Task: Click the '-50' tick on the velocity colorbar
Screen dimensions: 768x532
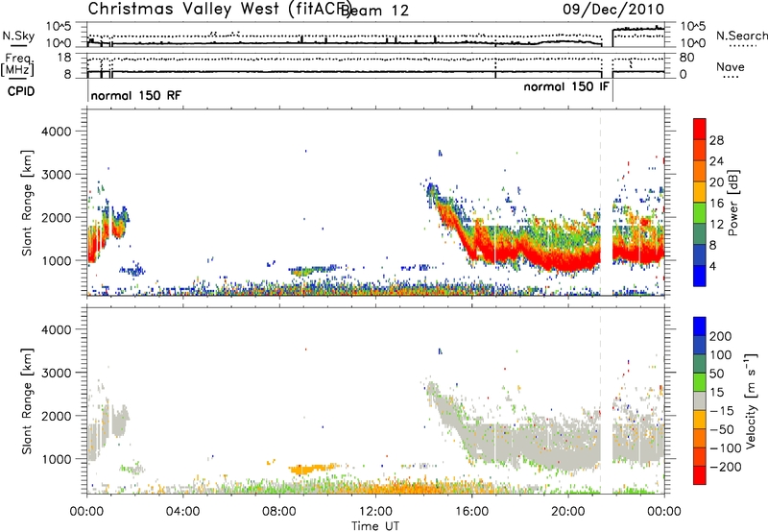Action: pyautogui.click(x=722, y=429)
